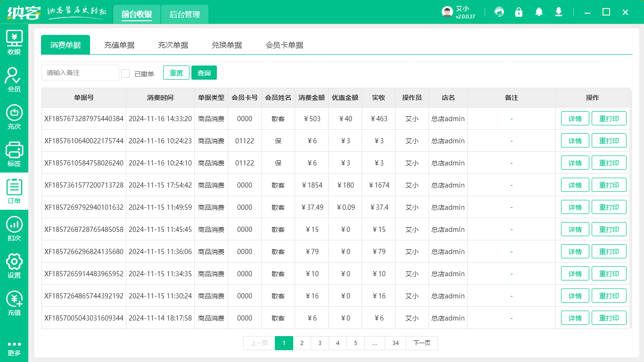Go to page 4
The image size is (644, 362).
(338, 343)
